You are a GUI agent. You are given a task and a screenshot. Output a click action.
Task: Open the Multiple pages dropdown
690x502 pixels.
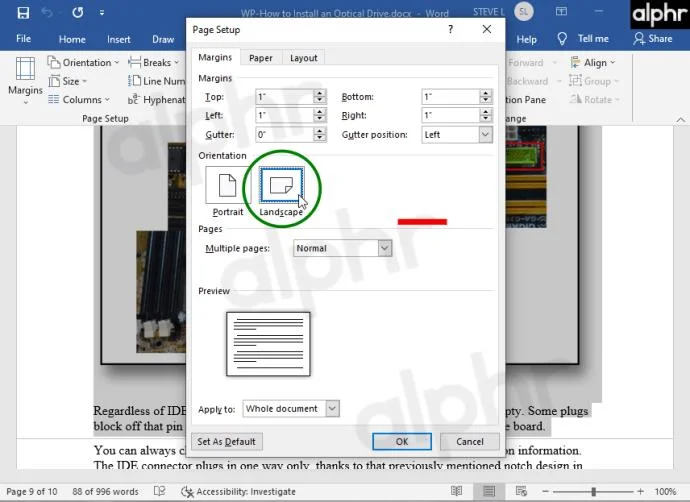coord(342,248)
